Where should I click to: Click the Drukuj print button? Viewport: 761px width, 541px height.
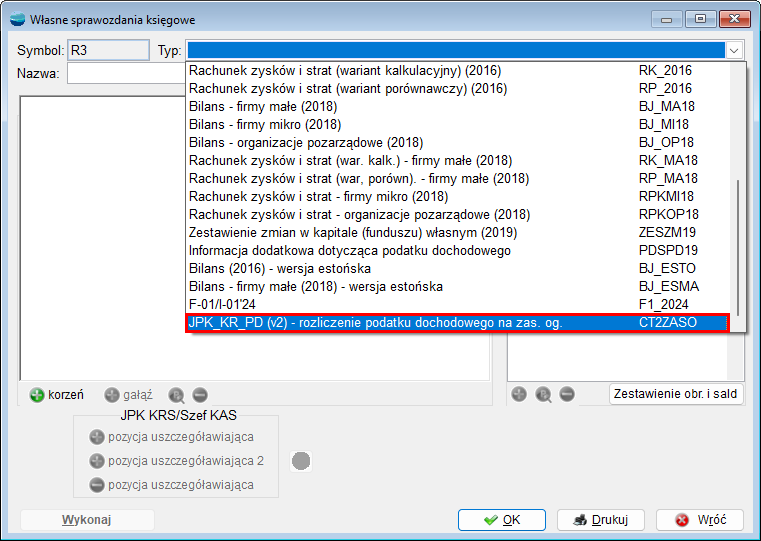(x=599, y=520)
